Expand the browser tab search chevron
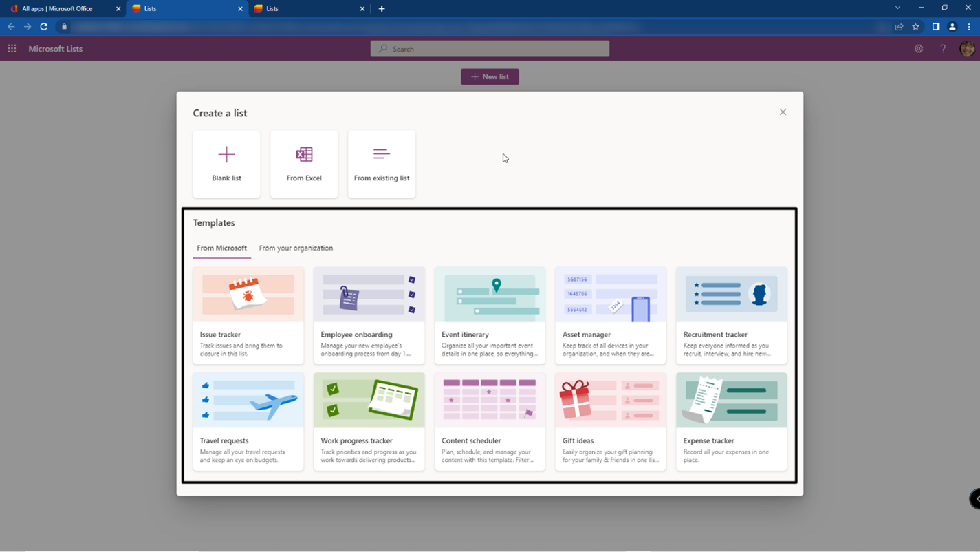The height and width of the screenshot is (552, 980). [897, 8]
